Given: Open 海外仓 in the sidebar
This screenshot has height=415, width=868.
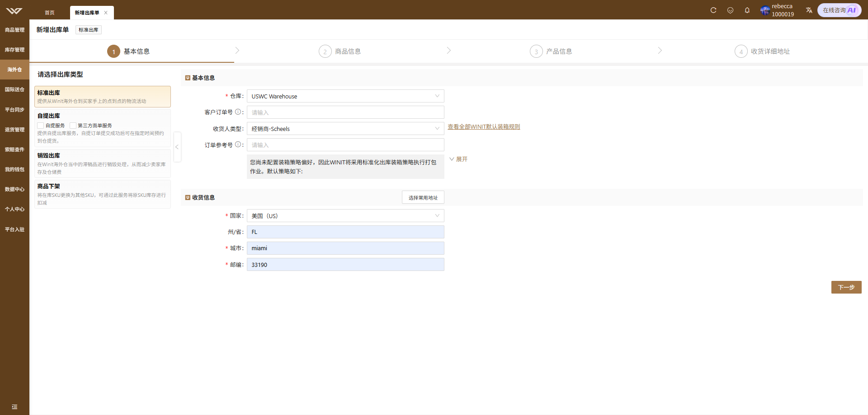Looking at the screenshot, I should click(x=14, y=70).
